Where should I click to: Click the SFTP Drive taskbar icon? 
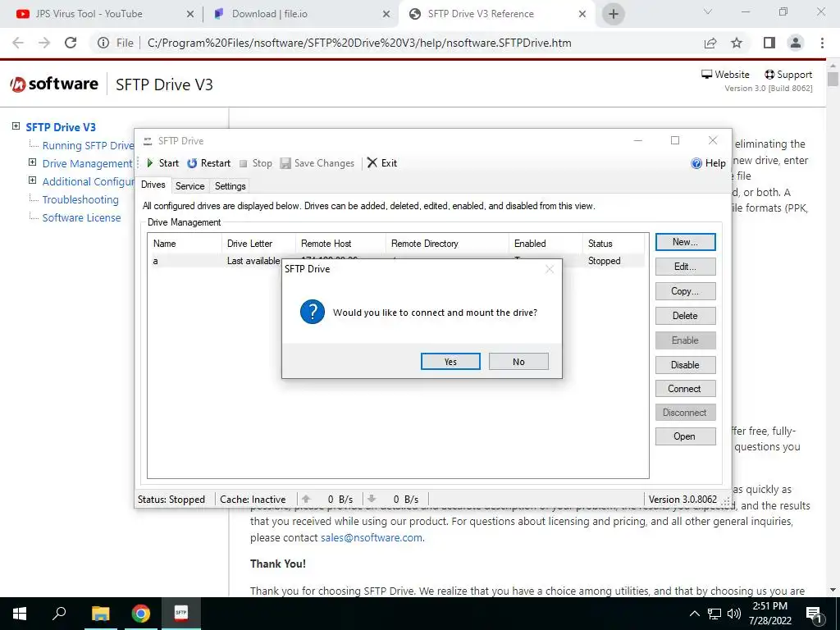coord(181,614)
